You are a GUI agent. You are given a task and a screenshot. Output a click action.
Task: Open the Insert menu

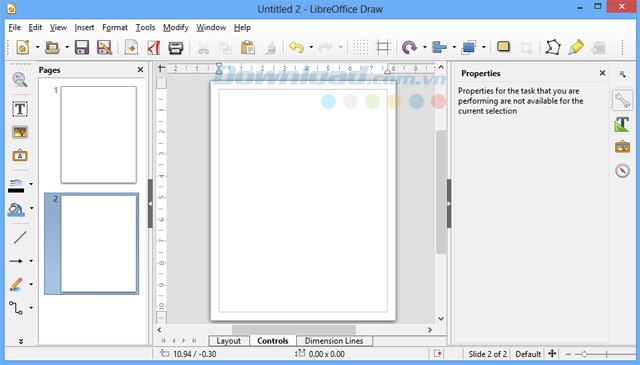click(x=84, y=27)
